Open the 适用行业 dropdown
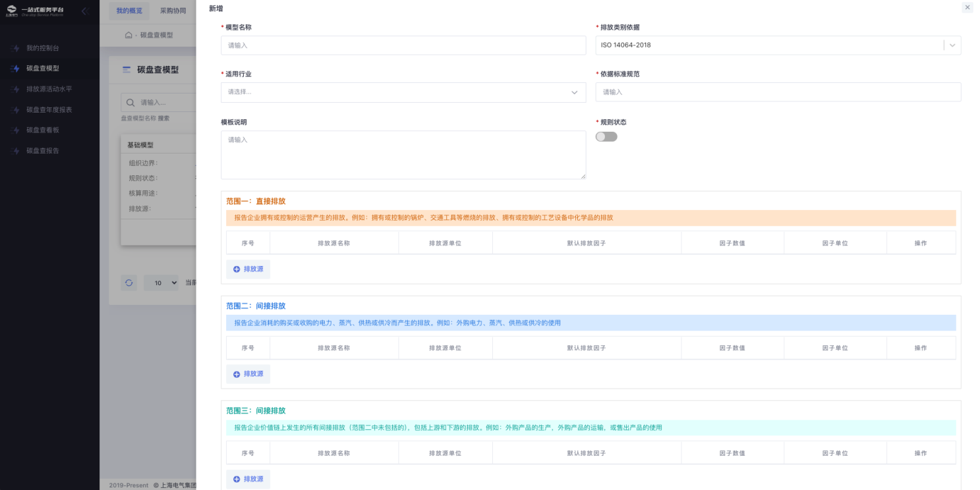The height and width of the screenshot is (490, 980). (403, 92)
